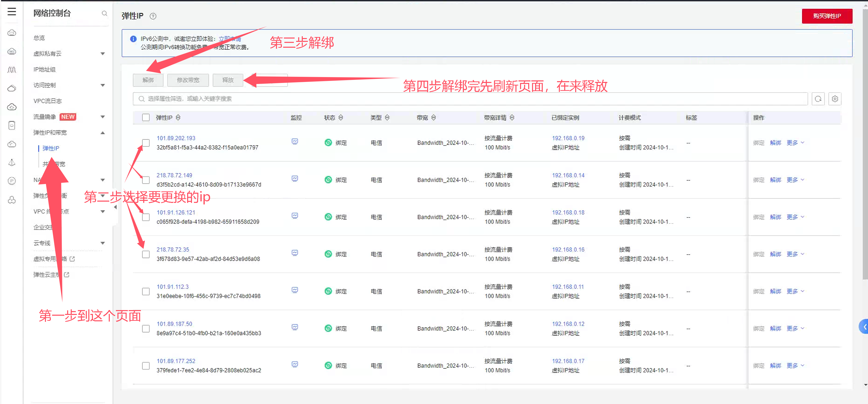This screenshot has width=868, height=404.
Task: Open the help icon next to 弹性IP title
Action: 153,16
